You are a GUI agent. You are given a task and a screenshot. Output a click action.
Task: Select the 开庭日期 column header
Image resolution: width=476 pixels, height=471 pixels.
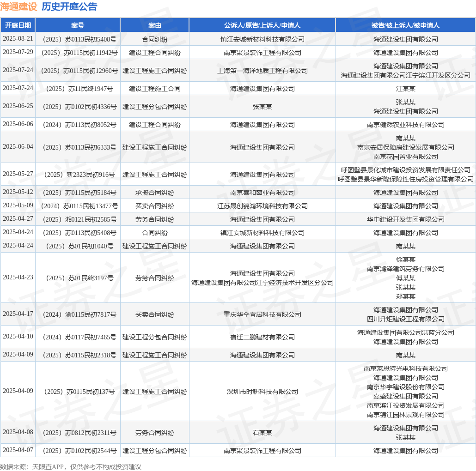(x=18, y=25)
